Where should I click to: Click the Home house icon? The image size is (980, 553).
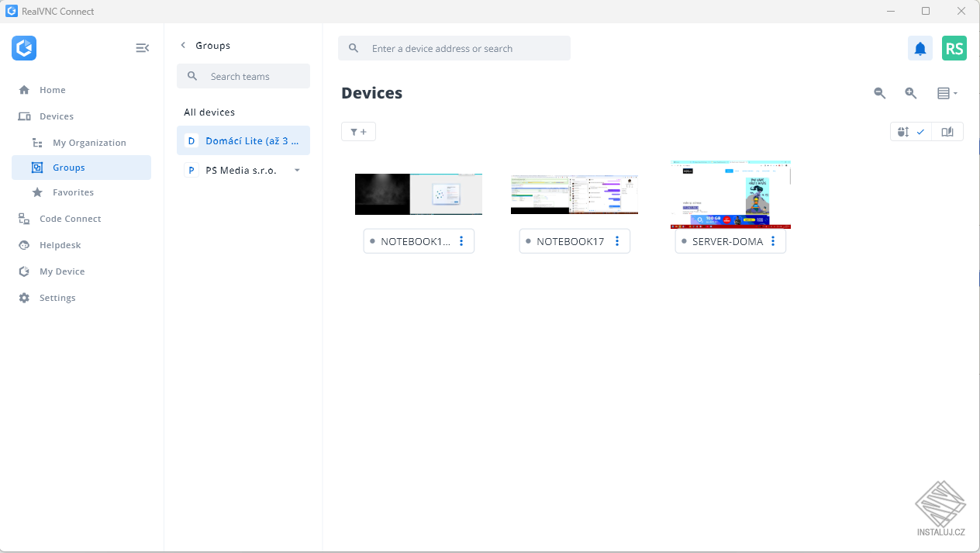24,90
